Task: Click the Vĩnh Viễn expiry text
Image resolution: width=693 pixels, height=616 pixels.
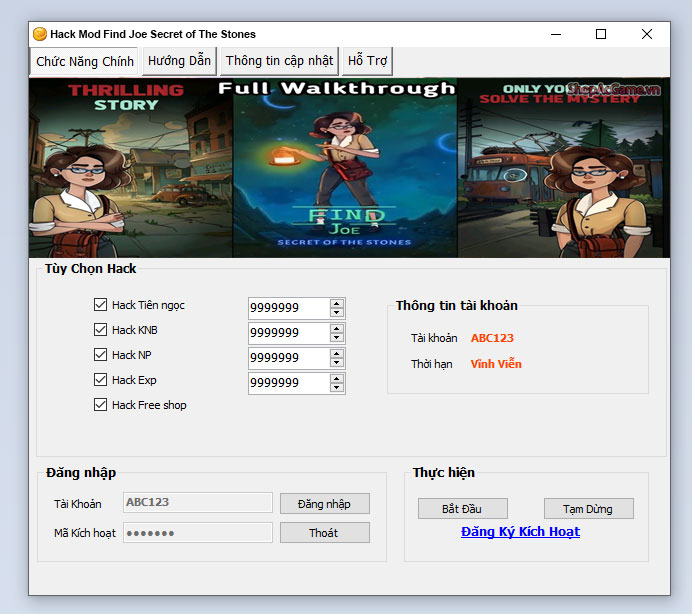Action: (x=496, y=364)
